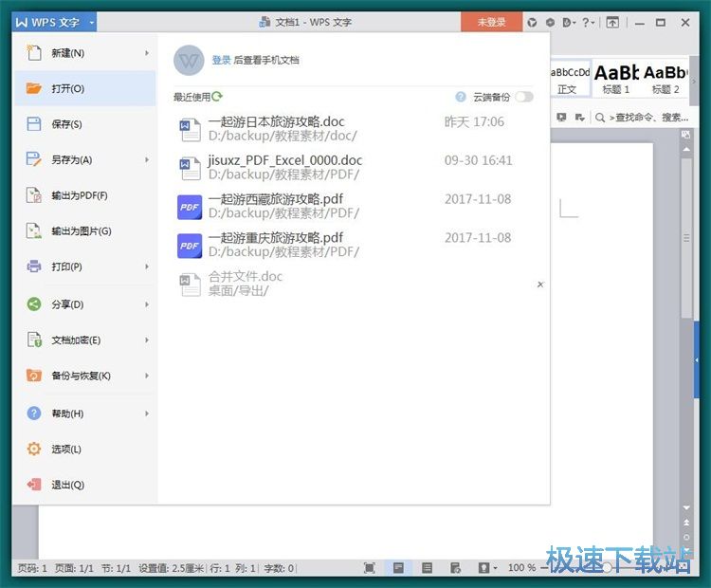Refresh the recently used list icon
This screenshot has width=711, height=588.
[x=217, y=96]
